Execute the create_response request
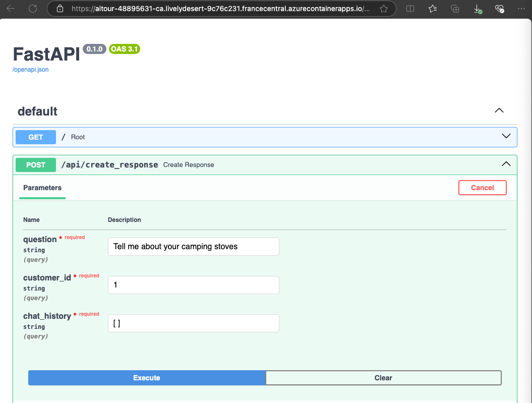 point(147,378)
